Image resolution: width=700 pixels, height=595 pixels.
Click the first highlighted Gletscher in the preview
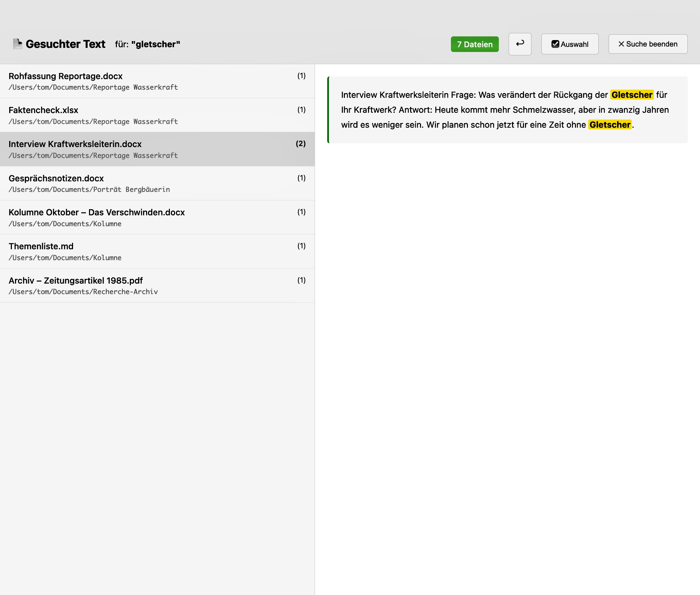pos(632,95)
